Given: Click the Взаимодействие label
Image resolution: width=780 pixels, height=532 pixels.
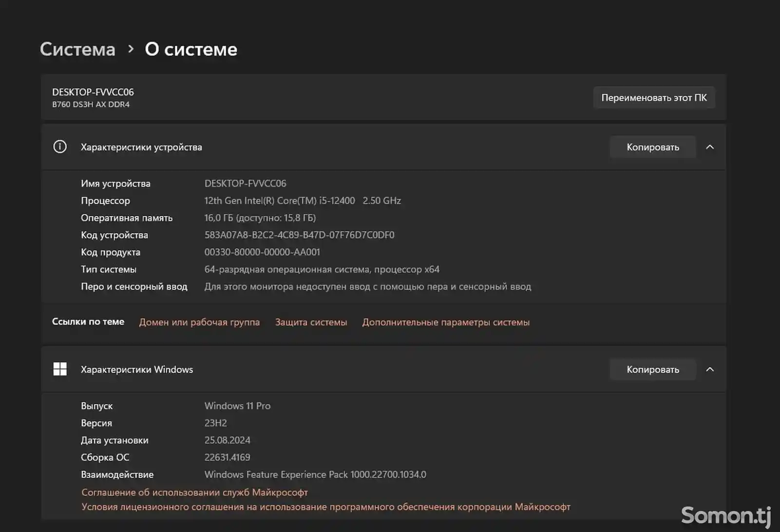Looking at the screenshot, I should pyautogui.click(x=117, y=475).
